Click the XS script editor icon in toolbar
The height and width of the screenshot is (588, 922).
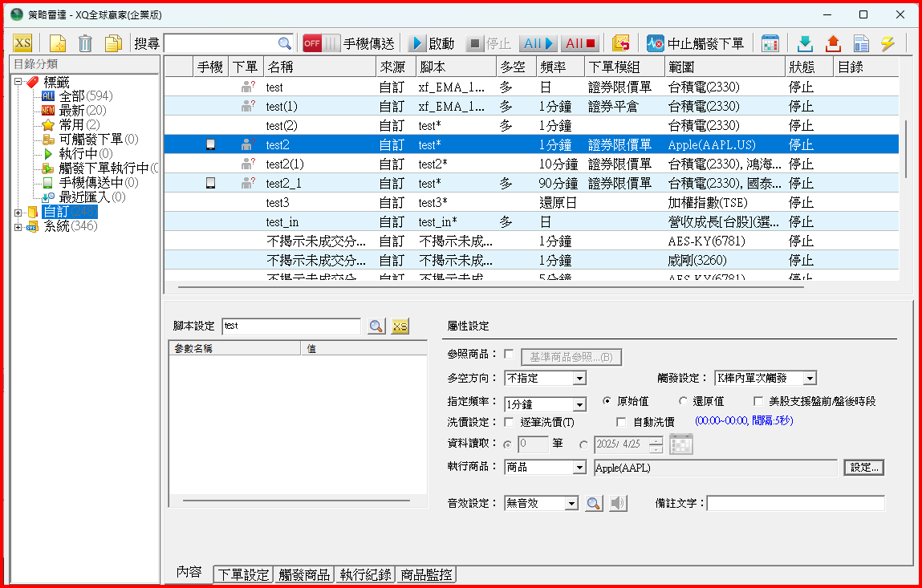coord(22,43)
